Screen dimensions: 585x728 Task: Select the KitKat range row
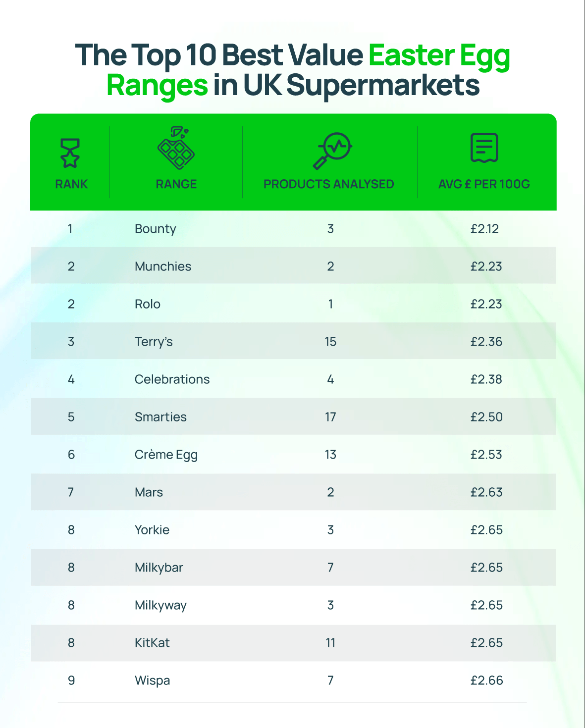pyautogui.click(x=152, y=643)
